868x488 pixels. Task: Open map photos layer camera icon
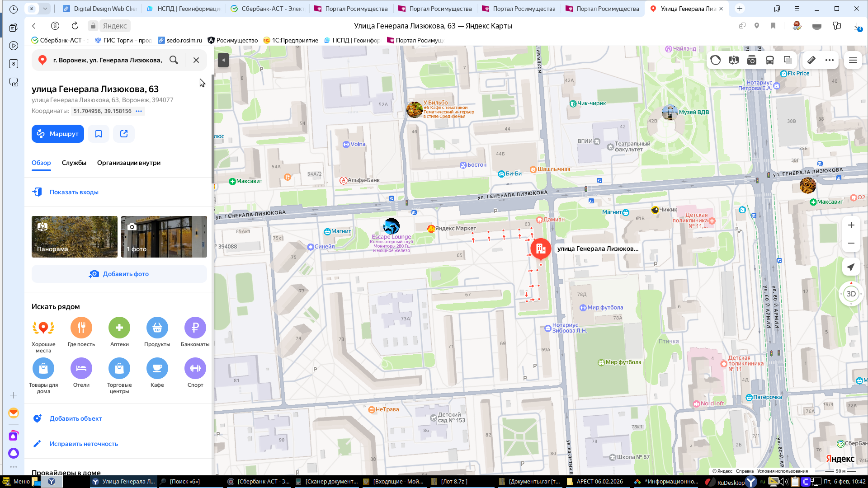[751, 60]
